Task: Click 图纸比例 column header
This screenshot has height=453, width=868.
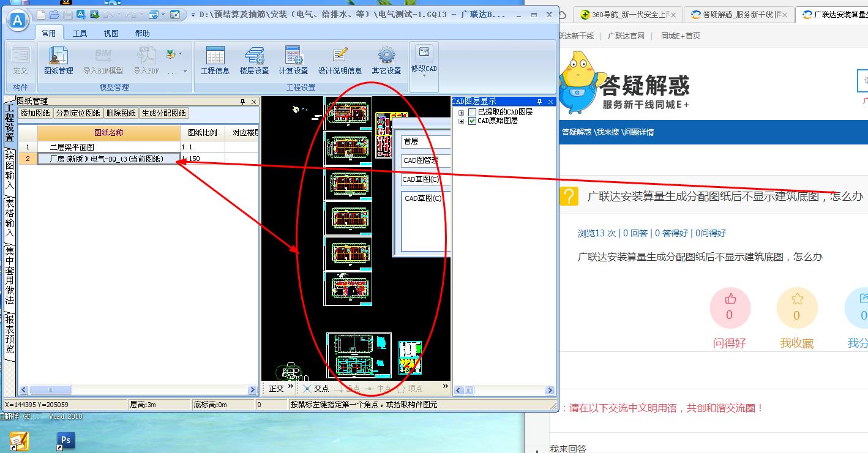Action: click(203, 132)
